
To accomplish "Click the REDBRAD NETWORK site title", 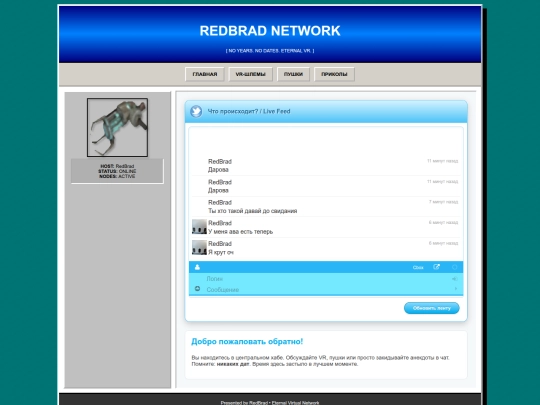I will click(270, 31).
